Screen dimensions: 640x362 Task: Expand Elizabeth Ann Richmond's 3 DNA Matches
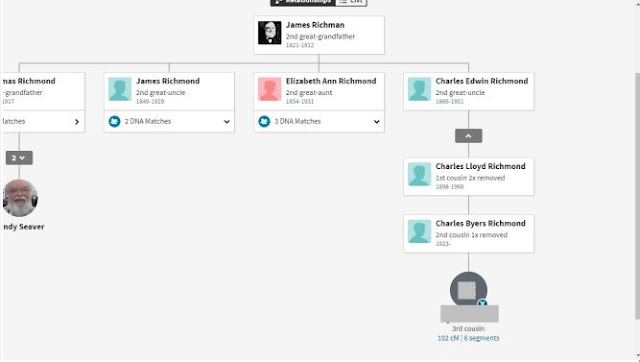[376, 122]
